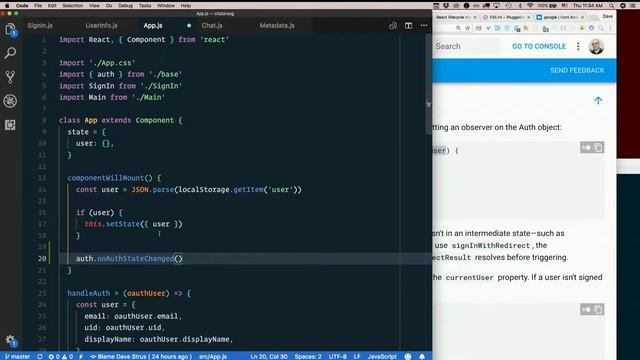Switch to the SignIn.js tab
Image resolution: width=640 pixels, height=360 pixels.
pyautogui.click(x=40, y=25)
